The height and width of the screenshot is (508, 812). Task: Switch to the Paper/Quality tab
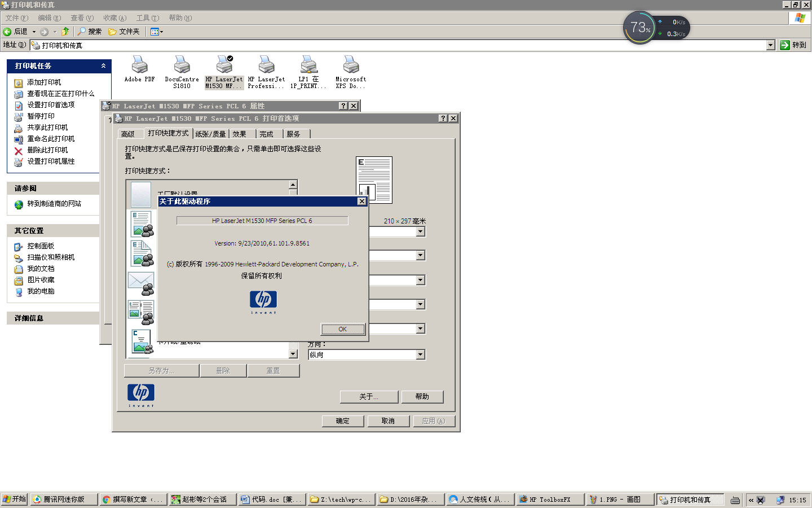[210, 134]
